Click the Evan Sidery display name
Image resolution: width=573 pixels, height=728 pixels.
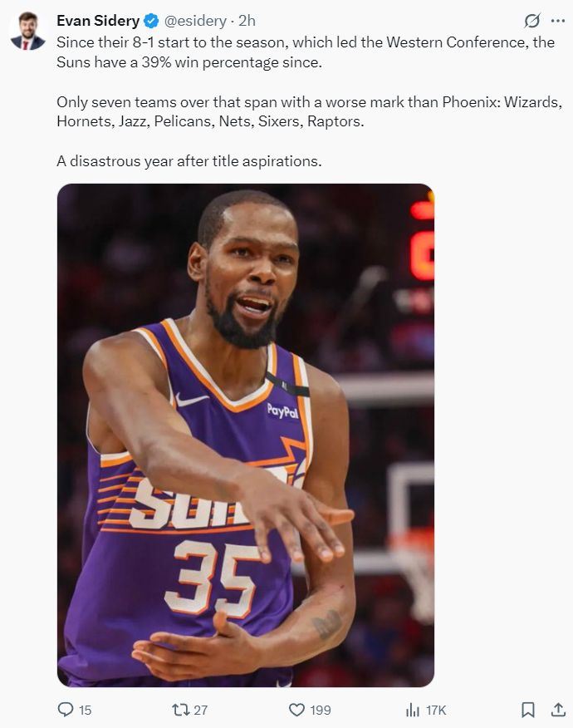(x=98, y=21)
